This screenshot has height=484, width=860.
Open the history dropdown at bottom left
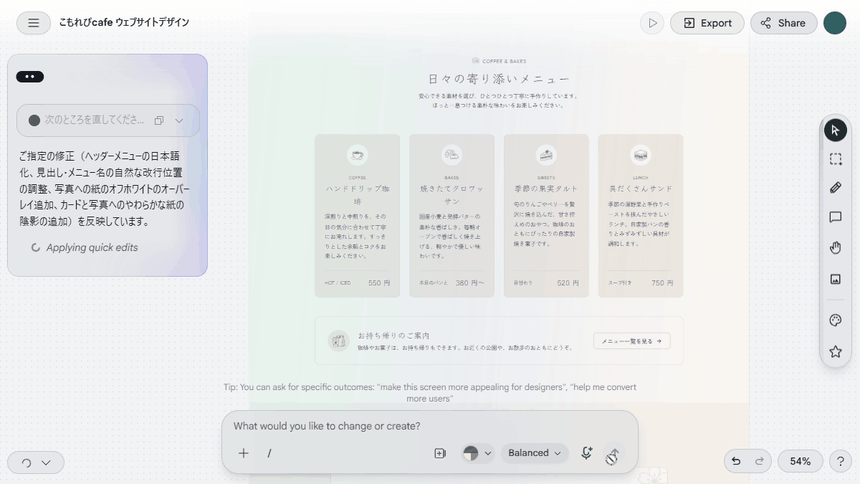coord(36,463)
